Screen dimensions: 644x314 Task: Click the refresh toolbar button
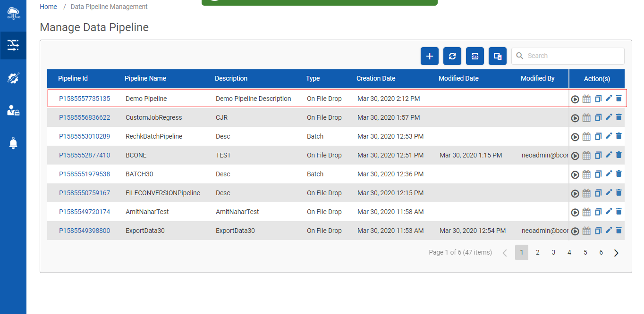point(452,56)
